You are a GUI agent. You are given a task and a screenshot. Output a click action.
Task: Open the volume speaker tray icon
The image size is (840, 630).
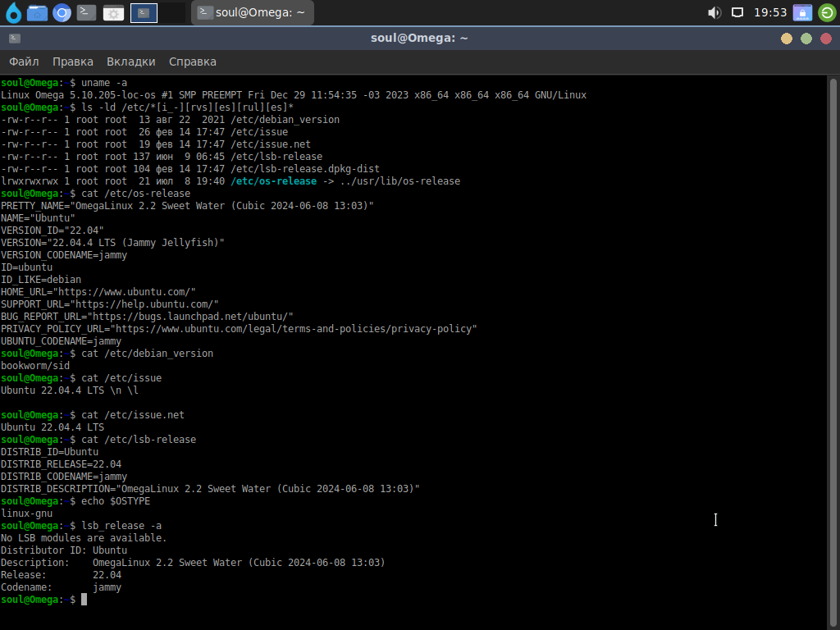[x=714, y=13]
